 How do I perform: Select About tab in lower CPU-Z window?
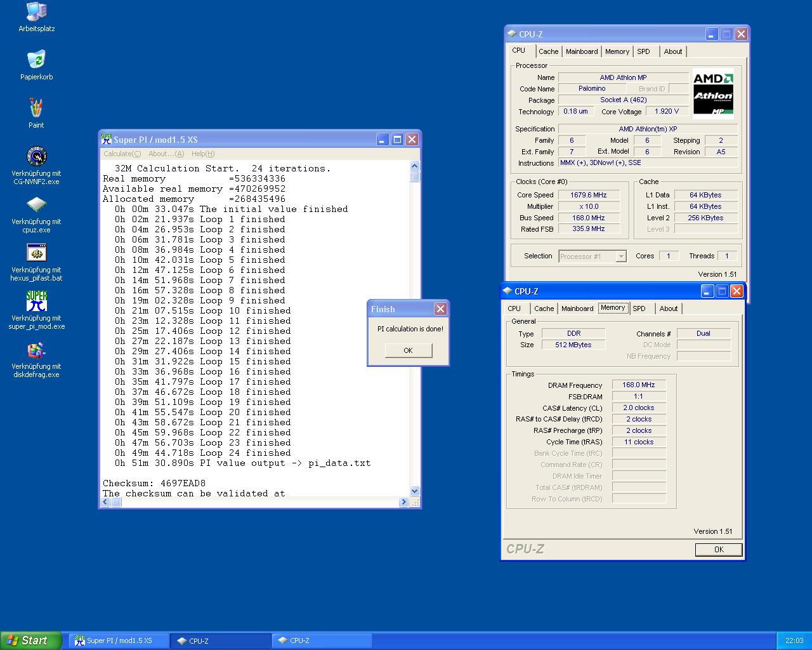669,308
